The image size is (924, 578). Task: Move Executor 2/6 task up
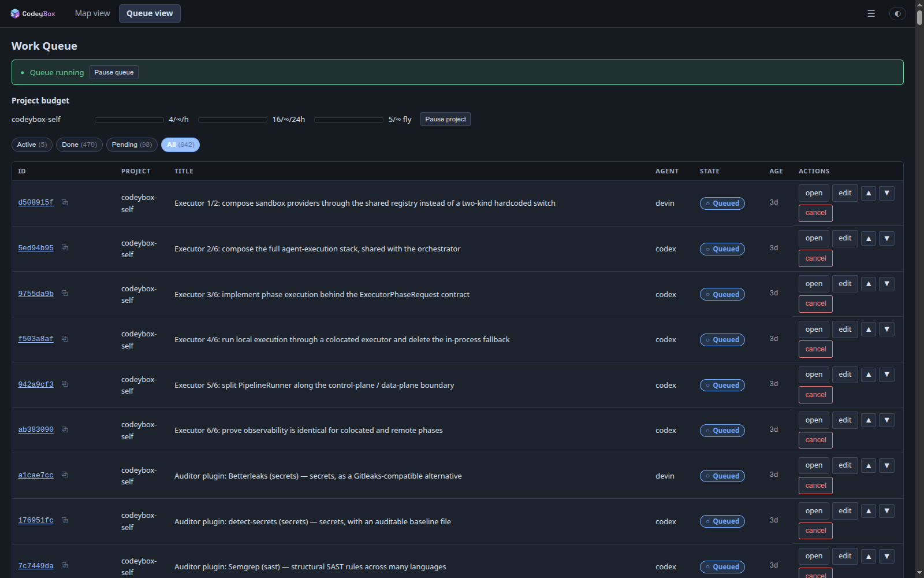pos(869,238)
